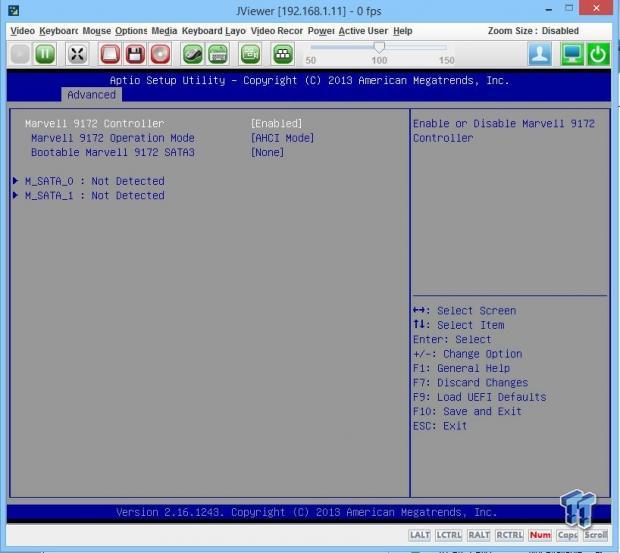Toggle the mouse cursor icon
The height and width of the screenshot is (553, 620).
pos(193,54)
